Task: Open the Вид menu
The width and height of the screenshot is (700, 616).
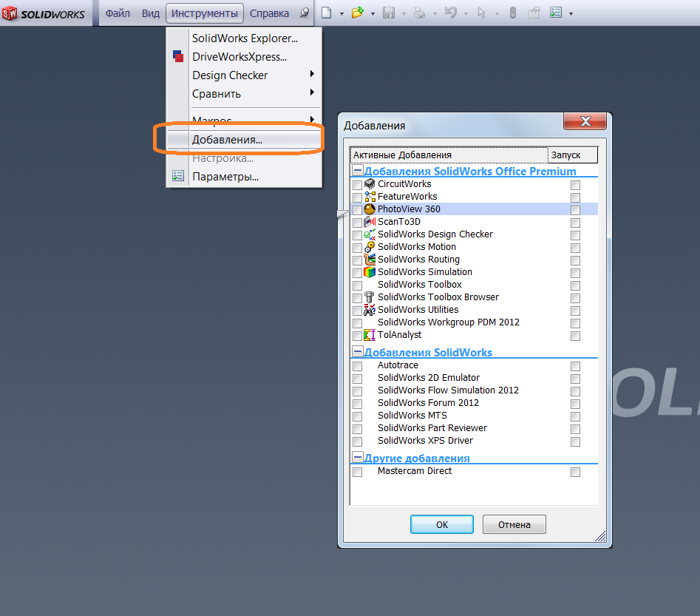Action: point(151,13)
